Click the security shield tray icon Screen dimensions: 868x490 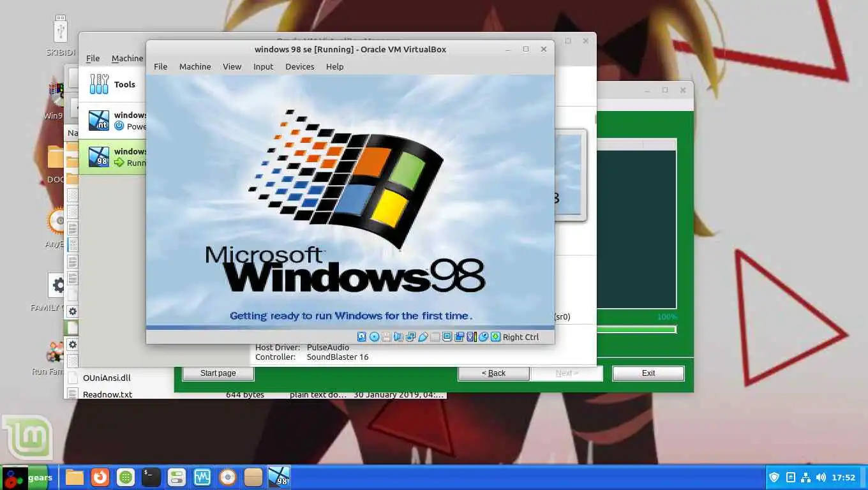(x=774, y=477)
